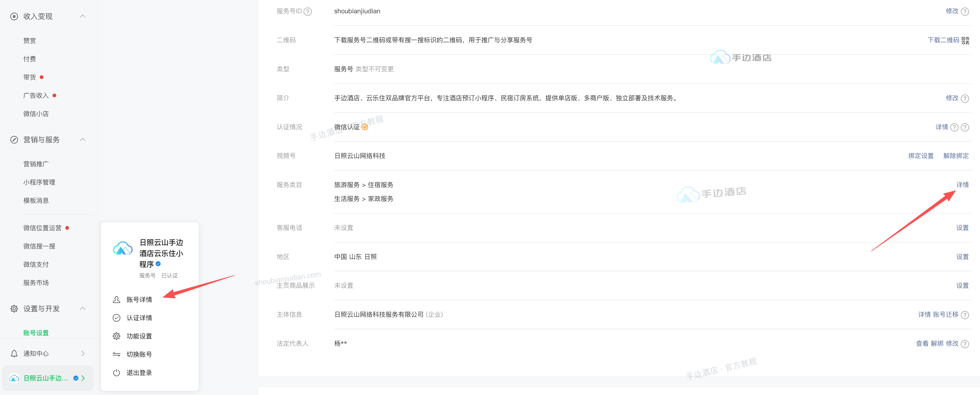The height and width of the screenshot is (395, 980).
Task: Choose 退出登录 in account popup
Action: tap(139, 373)
